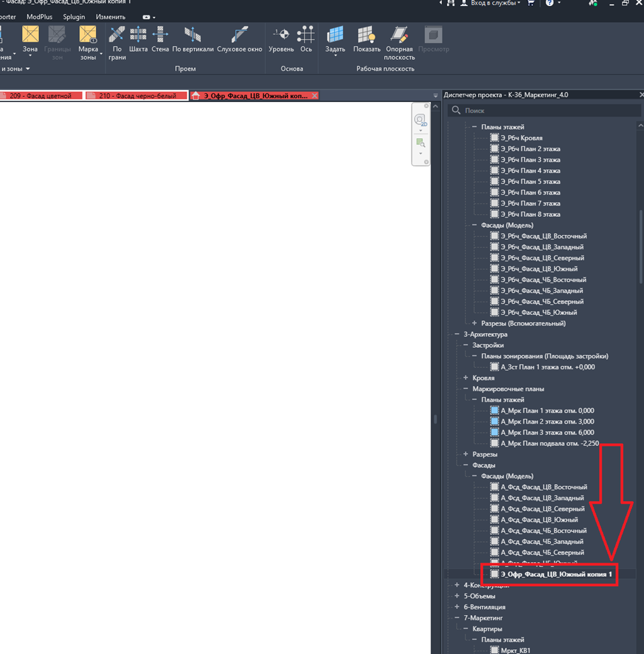Click view icon of Э_Рбч Кровля

coord(494,138)
